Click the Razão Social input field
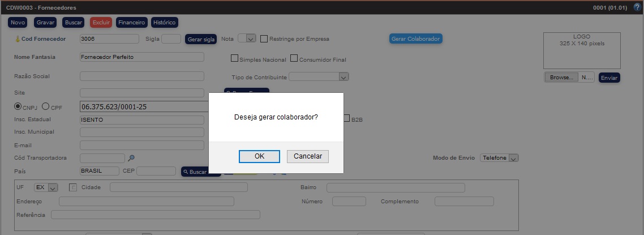The height and width of the screenshot is (235, 644). 141,76
